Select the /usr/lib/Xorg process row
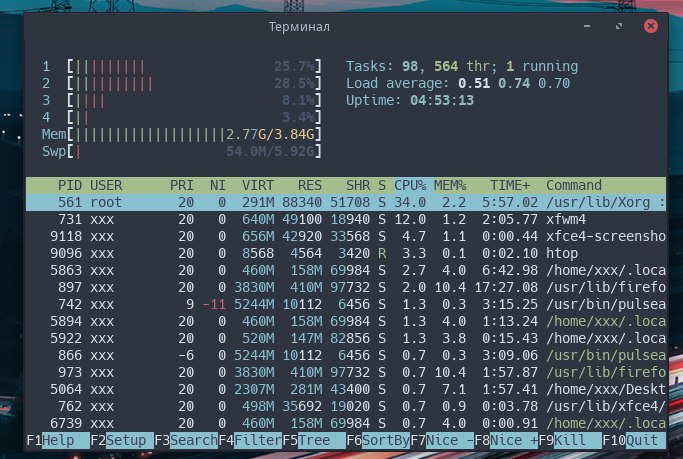This screenshot has height=459, width=683. click(346, 202)
